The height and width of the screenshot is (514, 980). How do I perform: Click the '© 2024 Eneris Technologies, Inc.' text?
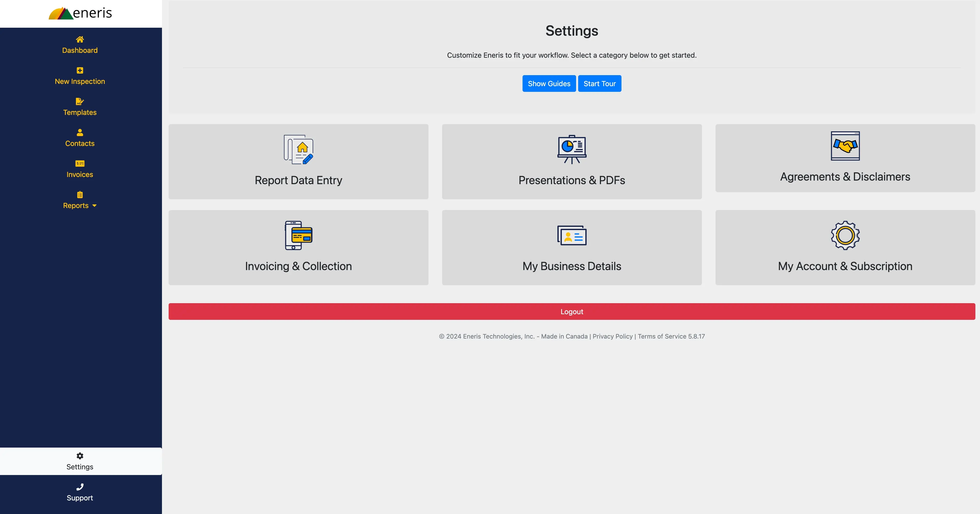(487, 336)
